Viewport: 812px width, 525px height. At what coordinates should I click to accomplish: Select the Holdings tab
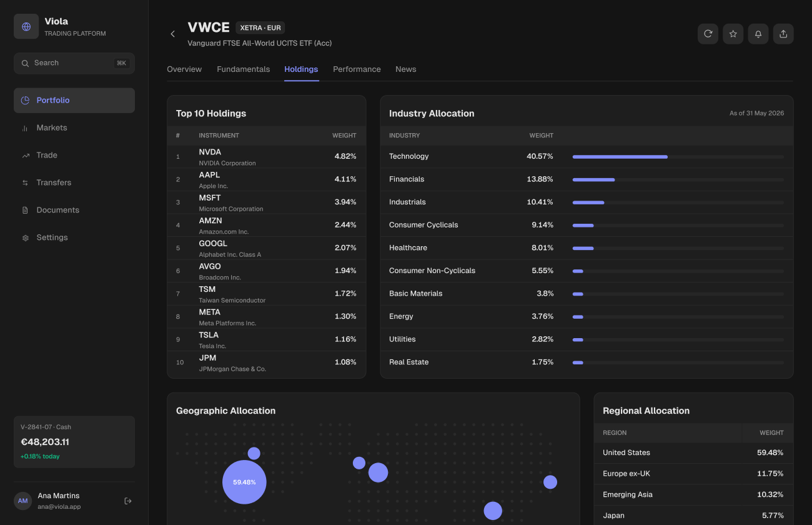(x=301, y=69)
